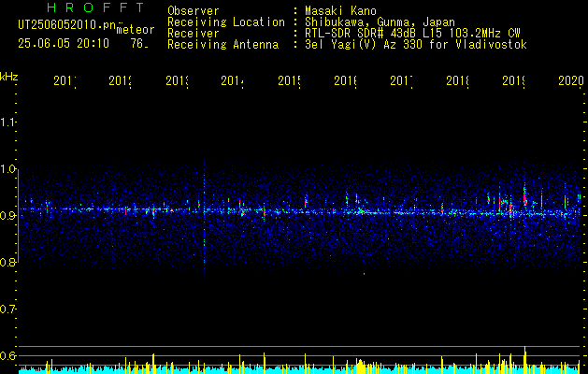
Task: Click the meteor count value 76
Action: coord(138,44)
